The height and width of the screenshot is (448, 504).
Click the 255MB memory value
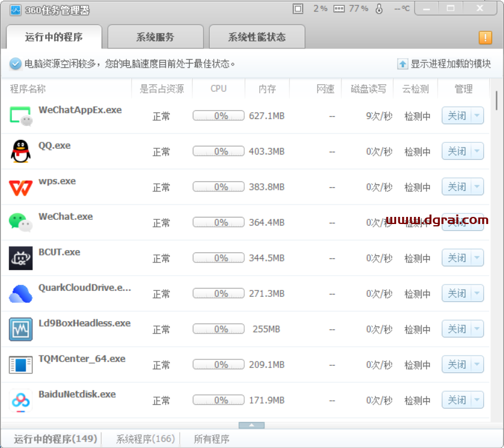[x=266, y=329]
